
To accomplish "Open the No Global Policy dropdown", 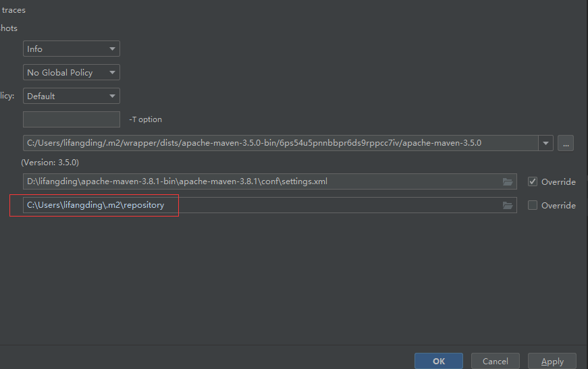I will coord(72,72).
